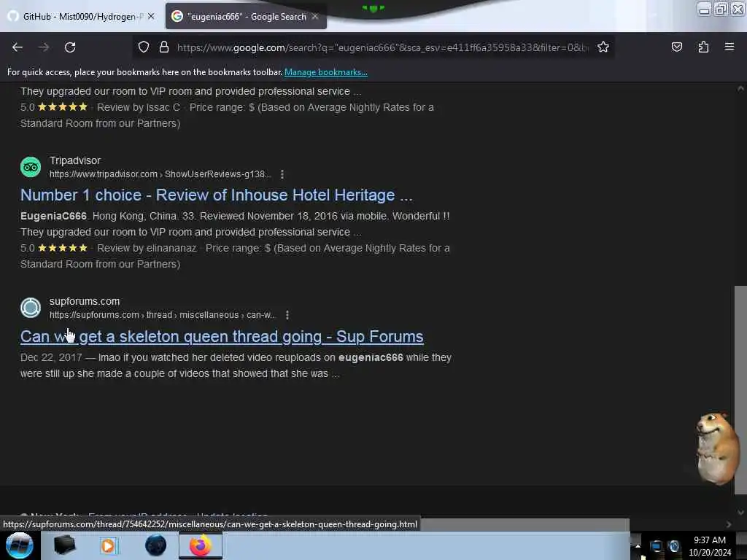The width and height of the screenshot is (747, 560).
Task: Launch the media player taskbar icon
Action: 108,545
